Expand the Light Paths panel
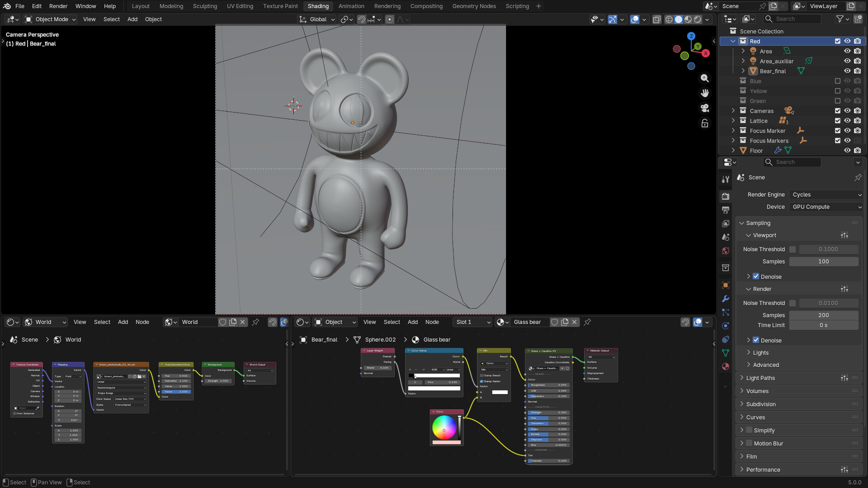 [760, 378]
